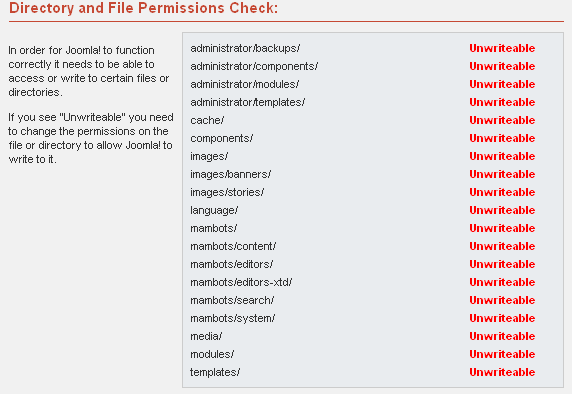This screenshot has width=572, height=394.
Task: Click the Directory and File Permissions Check heading
Action: pos(143,8)
